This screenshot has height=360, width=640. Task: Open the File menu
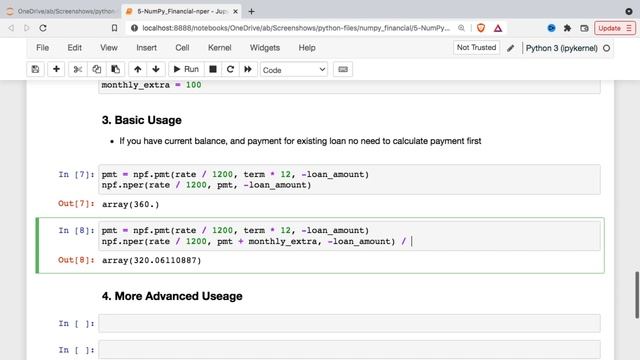tap(42, 48)
